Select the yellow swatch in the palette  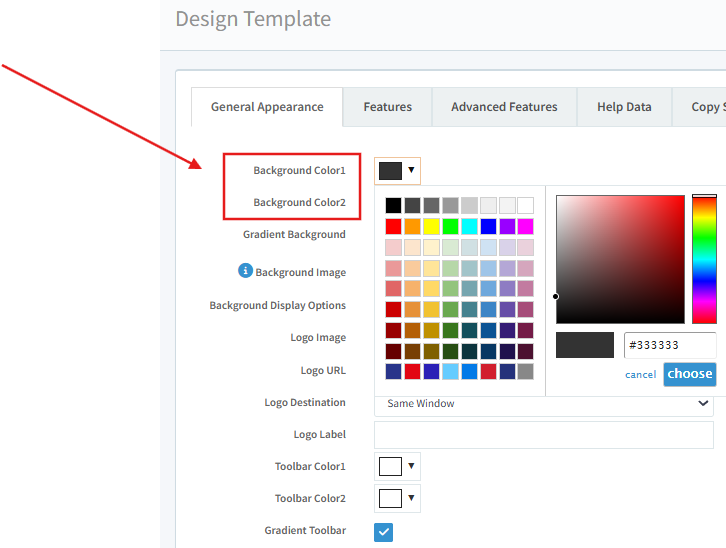point(431,226)
